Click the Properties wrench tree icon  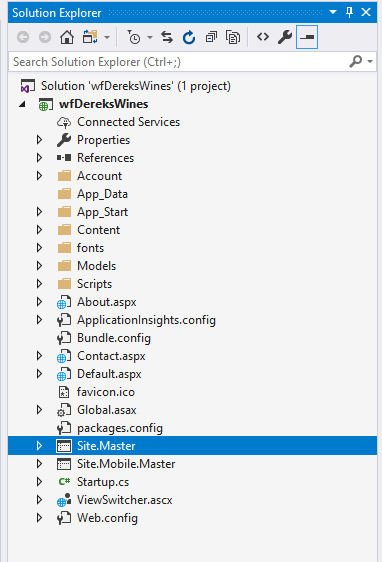click(64, 140)
